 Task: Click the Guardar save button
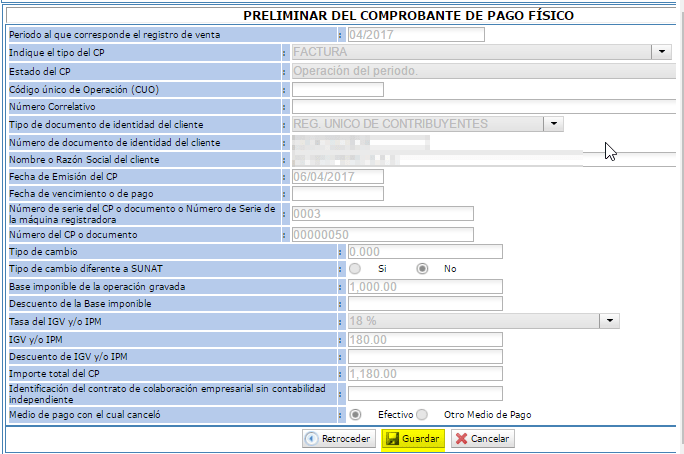412,439
